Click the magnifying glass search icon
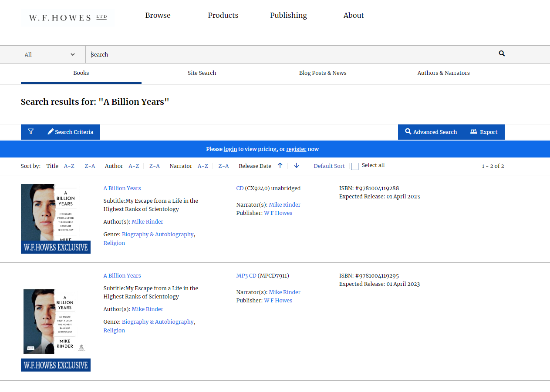This screenshot has height=392, width=550. (502, 54)
